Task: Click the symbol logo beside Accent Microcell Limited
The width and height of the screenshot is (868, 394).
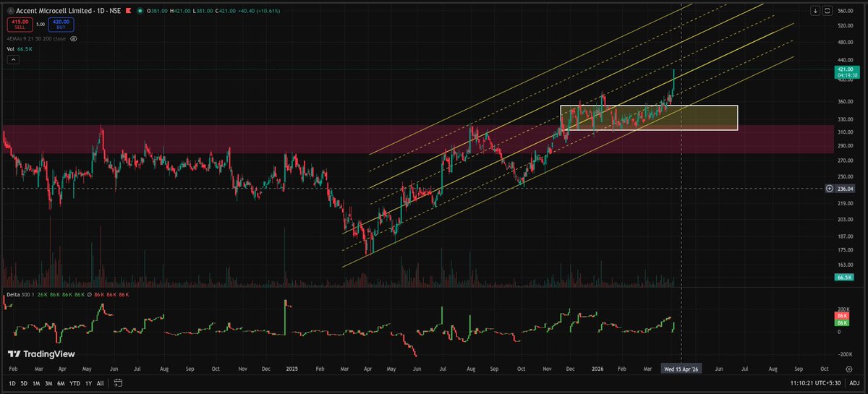Action: pos(10,11)
